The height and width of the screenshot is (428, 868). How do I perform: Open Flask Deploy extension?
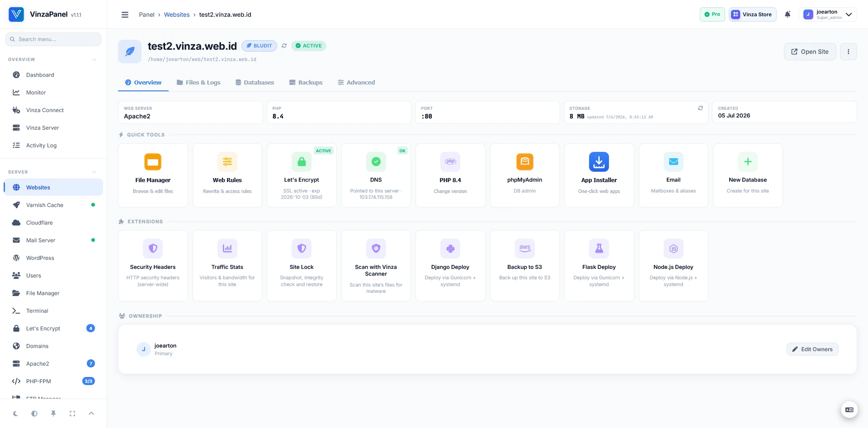pyautogui.click(x=599, y=266)
